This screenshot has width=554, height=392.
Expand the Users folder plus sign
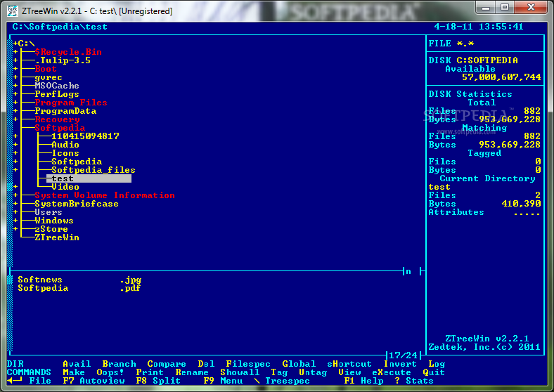15,212
